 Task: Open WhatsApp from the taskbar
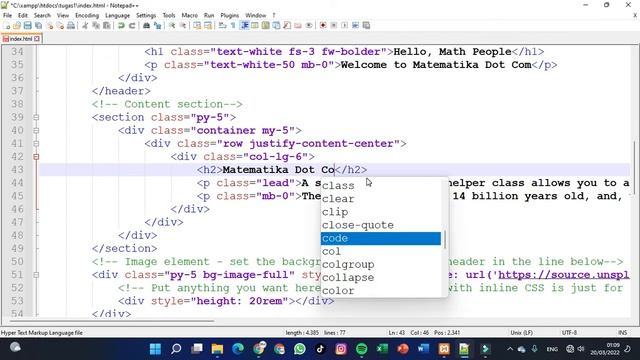click(x=300, y=349)
